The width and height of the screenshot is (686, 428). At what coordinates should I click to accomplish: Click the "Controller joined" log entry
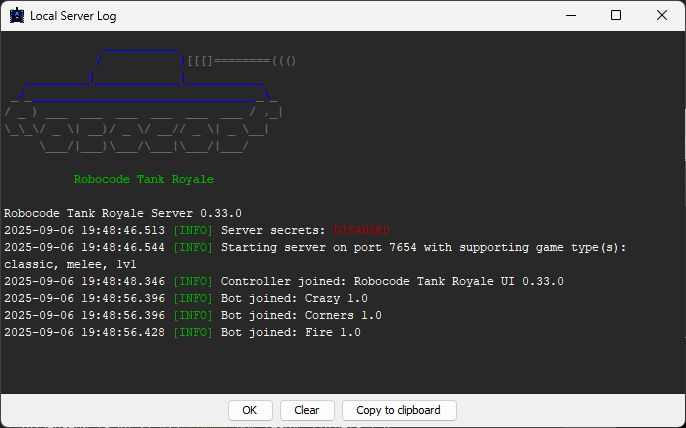click(x=391, y=281)
